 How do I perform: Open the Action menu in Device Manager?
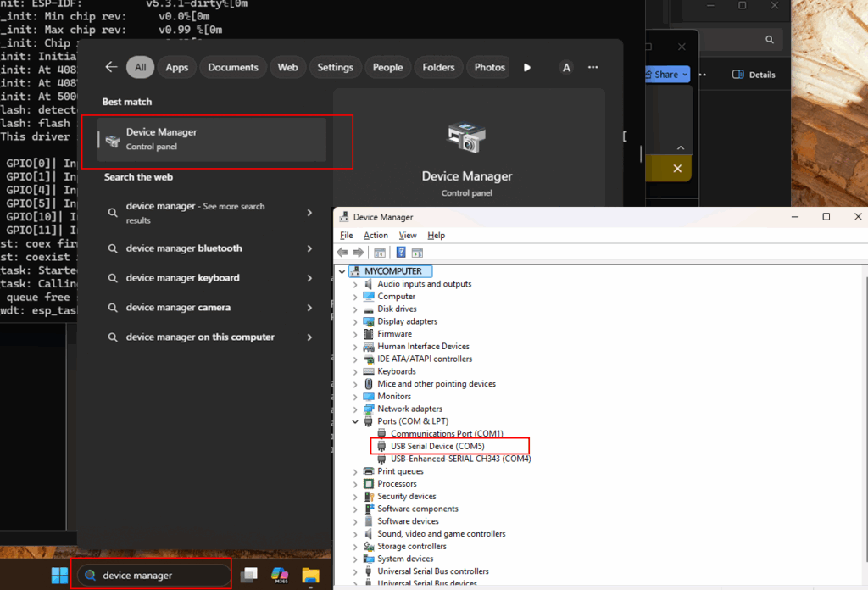[x=376, y=236]
